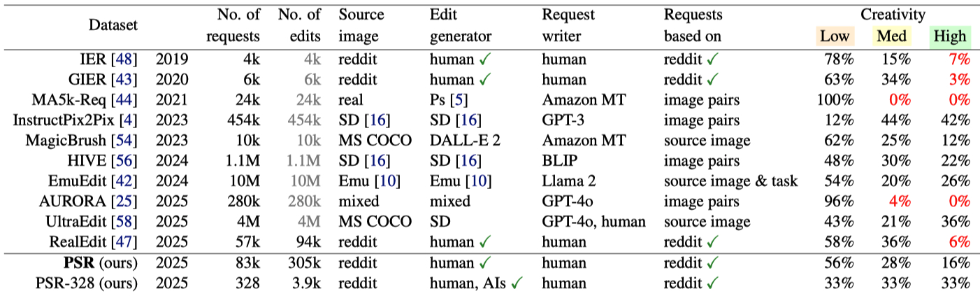
Task: Click Ps citation 5 in MA5k-Req row
Action: (455, 99)
